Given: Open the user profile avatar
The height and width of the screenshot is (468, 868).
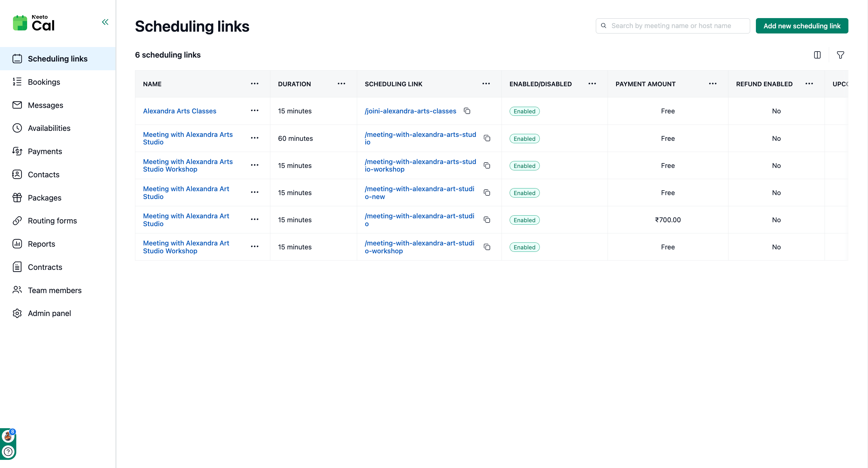Looking at the screenshot, I should point(8,436).
